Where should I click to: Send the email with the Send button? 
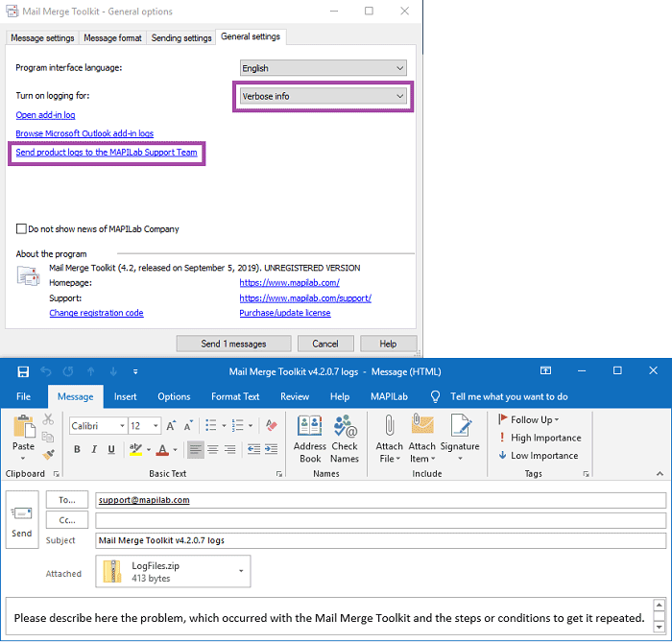coord(22,519)
